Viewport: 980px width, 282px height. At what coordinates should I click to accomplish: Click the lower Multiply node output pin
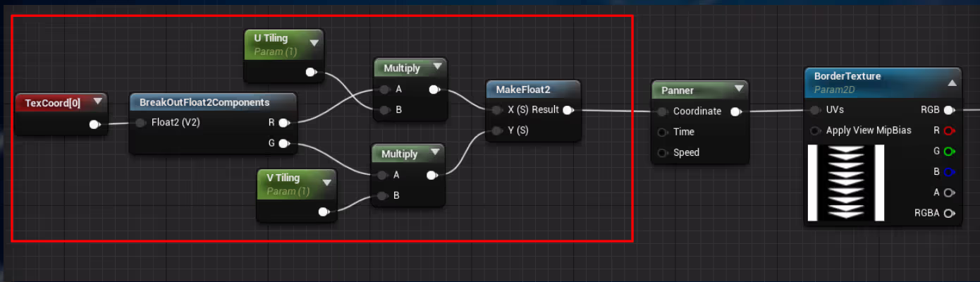(x=432, y=175)
